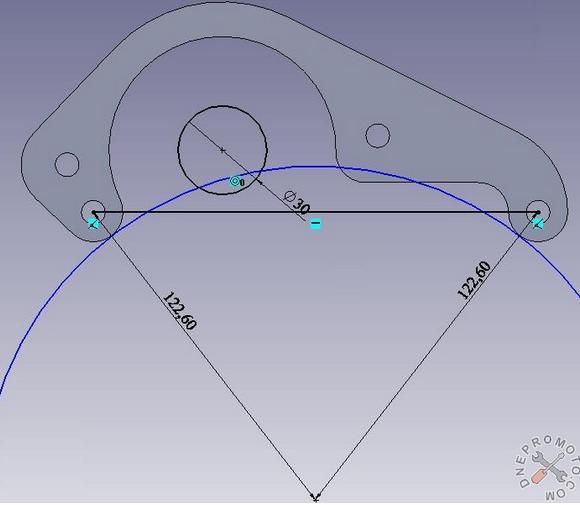The height and width of the screenshot is (505, 580).
Task: Click the center point of the Ø30 circle
Action: [x=222, y=150]
